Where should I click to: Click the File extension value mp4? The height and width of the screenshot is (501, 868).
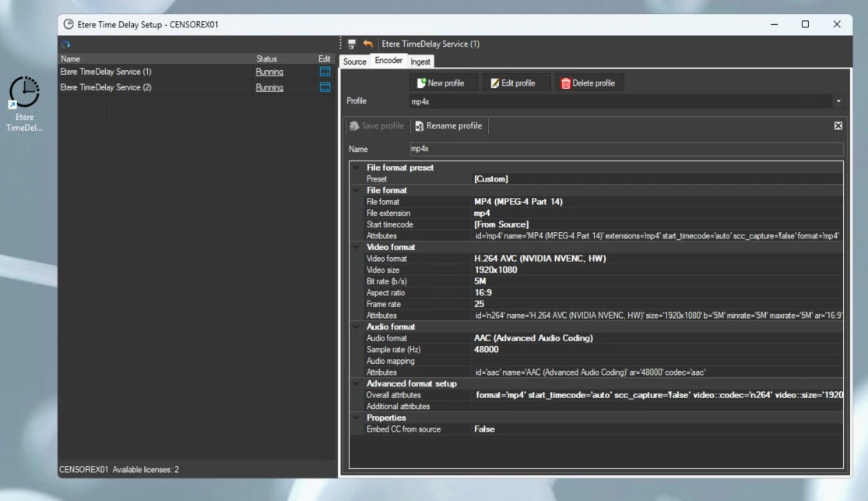click(x=482, y=213)
